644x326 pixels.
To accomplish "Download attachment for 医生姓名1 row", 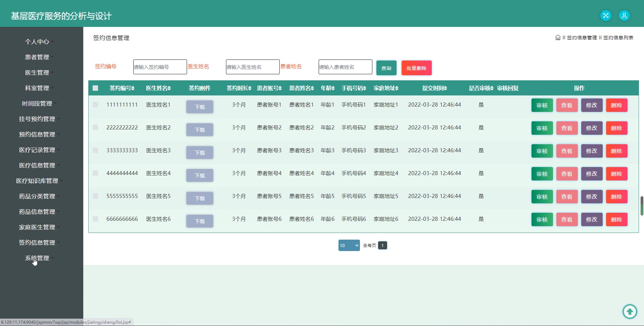I will pos(200,107).
